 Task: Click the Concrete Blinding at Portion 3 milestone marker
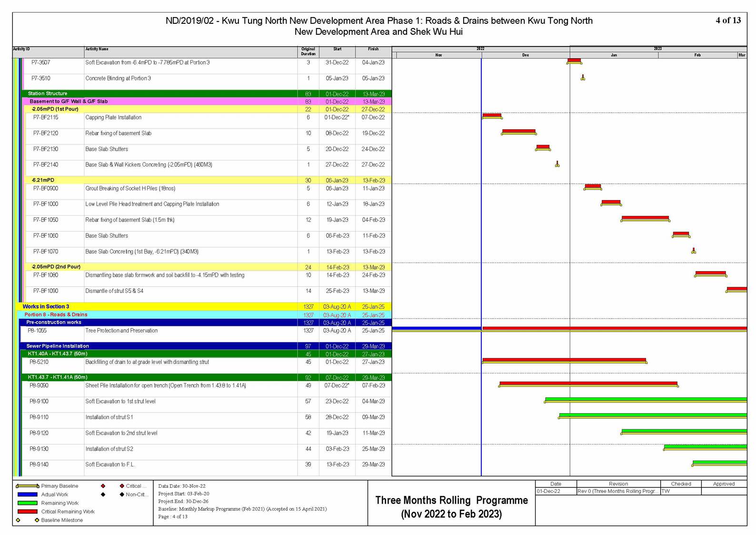[582, 78]
